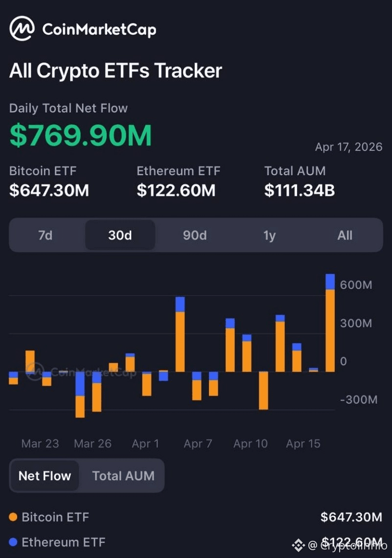
Task: Click the Bitcoin ETF legend label
Action: pos(55,517)
